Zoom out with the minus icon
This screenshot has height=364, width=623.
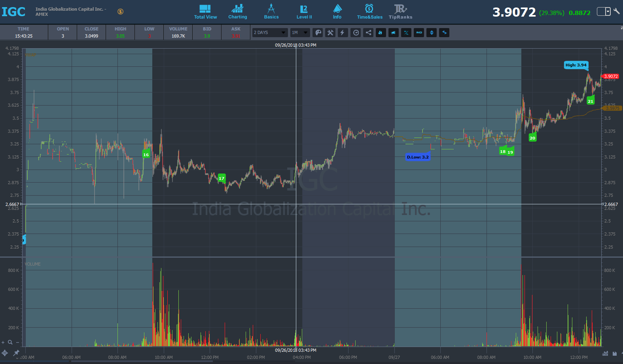tap(18, 342)
